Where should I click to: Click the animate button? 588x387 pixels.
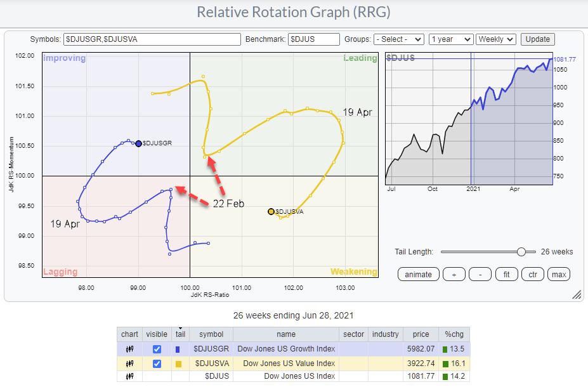click(418, 274)
